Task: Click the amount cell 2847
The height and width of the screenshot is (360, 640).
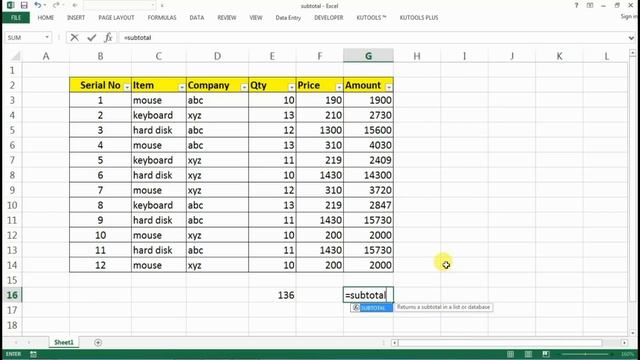Action: point(369,205)
